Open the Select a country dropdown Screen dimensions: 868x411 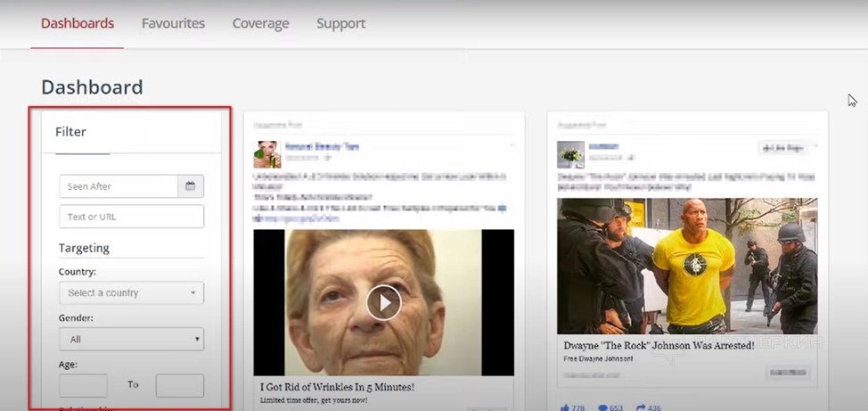tap(132, 293)
